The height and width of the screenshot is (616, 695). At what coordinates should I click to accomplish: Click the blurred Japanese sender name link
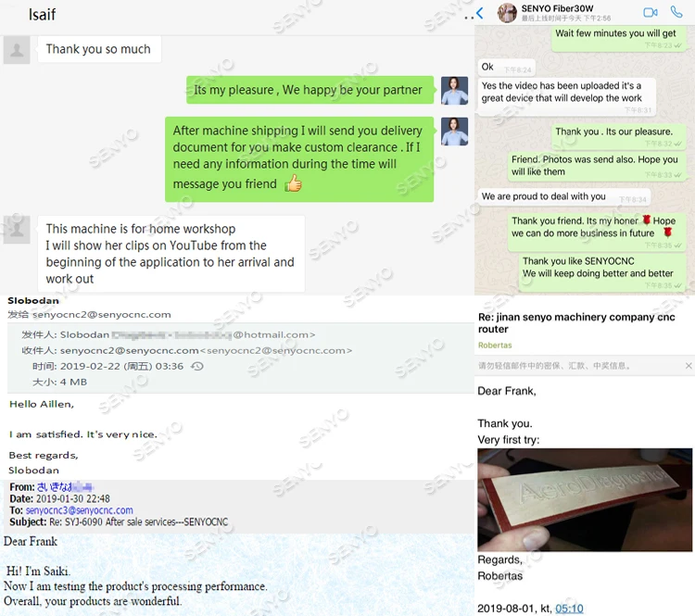pyautogui.click(x=65, y=486)
